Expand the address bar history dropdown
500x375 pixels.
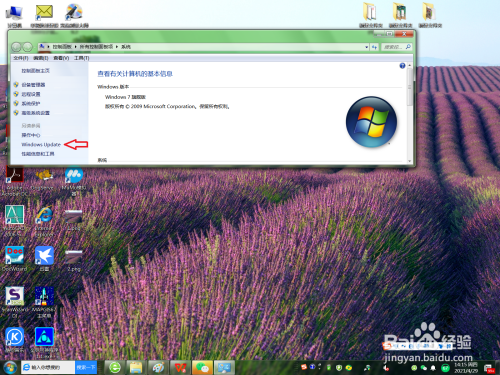point(366,47)
